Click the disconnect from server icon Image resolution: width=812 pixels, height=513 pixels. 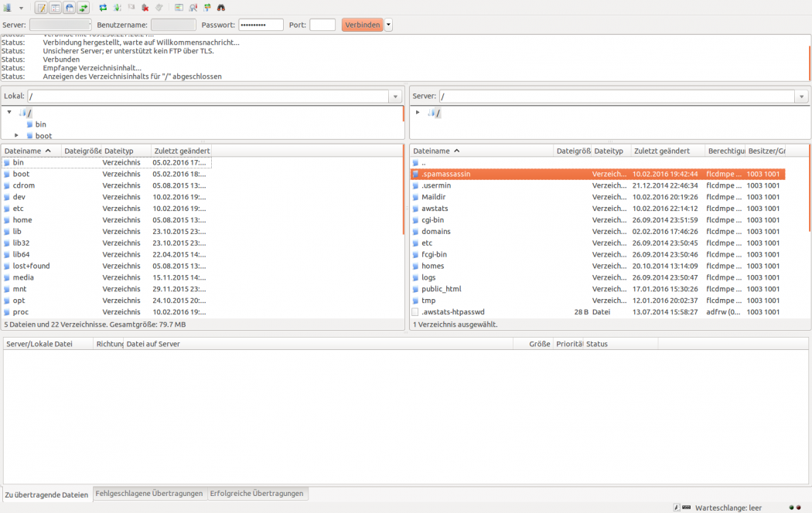click(x=145, y=8)
